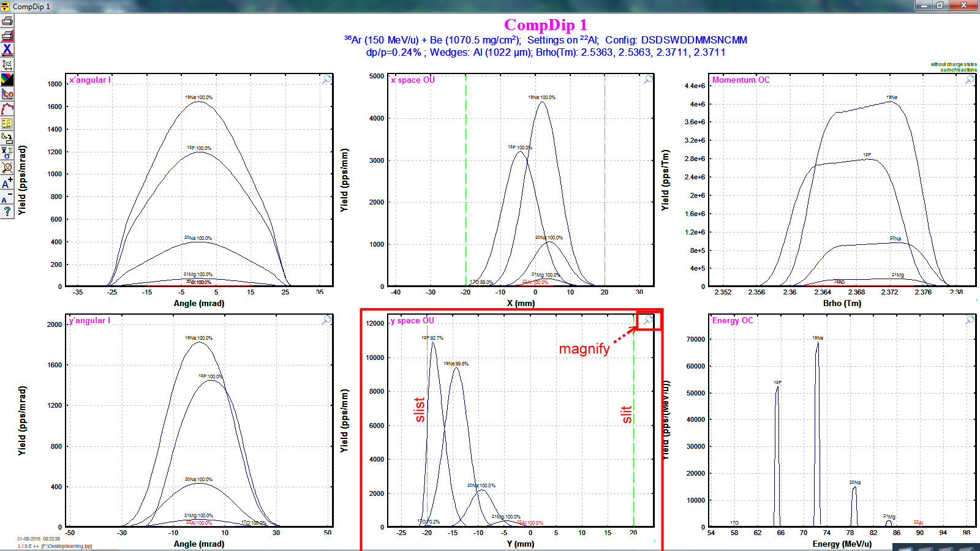Magnify the Energy OC plot
Image resolution: width=980 pixels, height=551 pixels.
[x=970, y=320]
